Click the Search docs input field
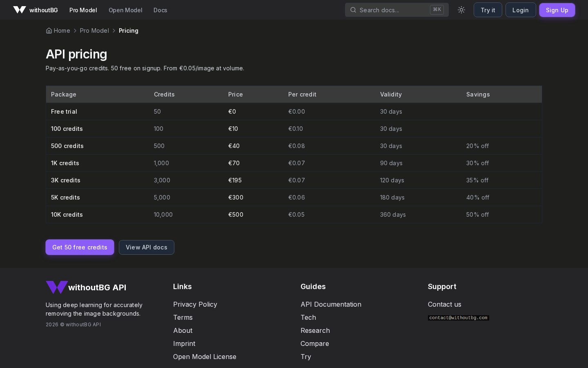588x368 pixels. click(x=397, y=10)
